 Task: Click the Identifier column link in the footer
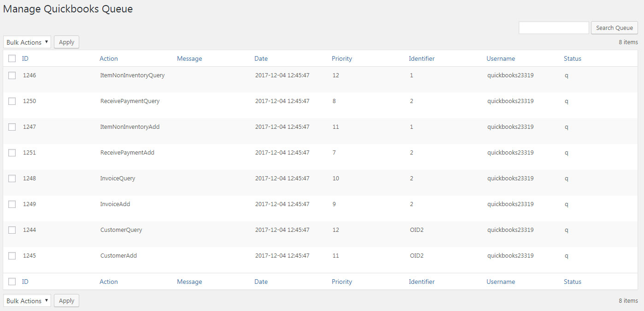click(x=422, y=282)
